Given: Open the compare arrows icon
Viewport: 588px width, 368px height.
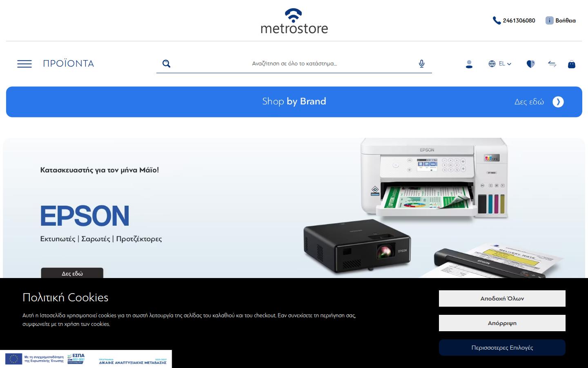Looking at the screenshot, I should pyautogui.click(x=552, y=64).
